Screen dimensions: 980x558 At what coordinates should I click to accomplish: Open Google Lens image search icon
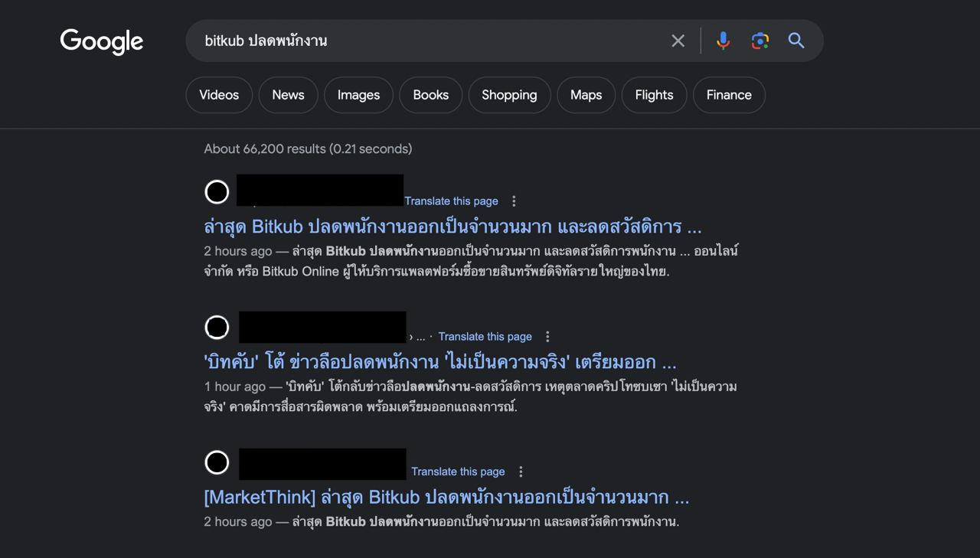pos(759,41)
